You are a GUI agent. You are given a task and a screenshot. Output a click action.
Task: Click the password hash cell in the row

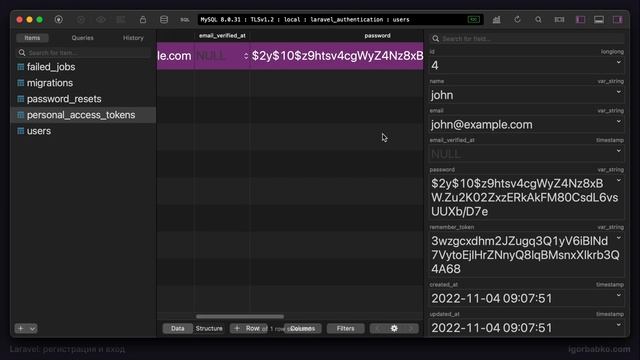tap(337, 56)
